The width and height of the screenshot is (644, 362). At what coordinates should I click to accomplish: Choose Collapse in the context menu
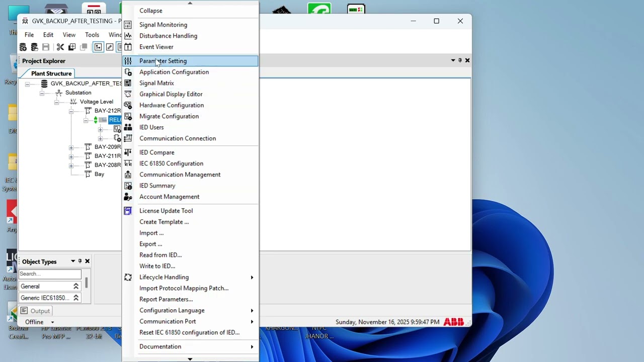190,11
